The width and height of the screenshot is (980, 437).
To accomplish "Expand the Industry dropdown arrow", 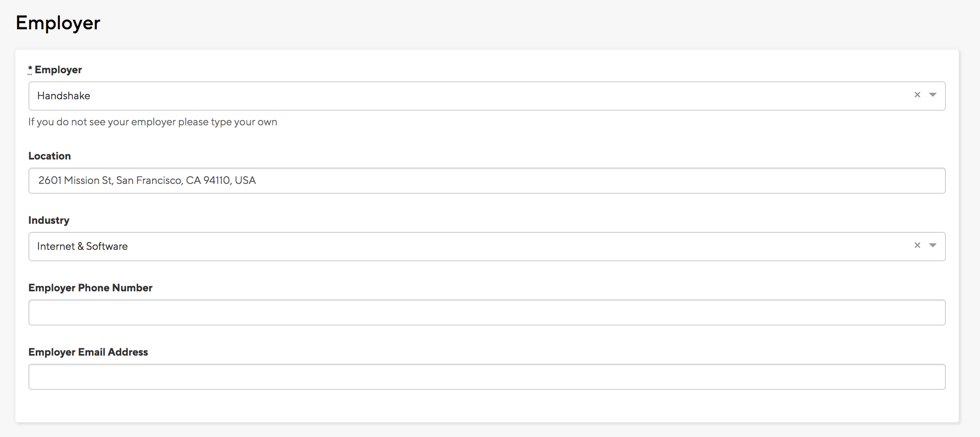I will click(x=933, y=245).
